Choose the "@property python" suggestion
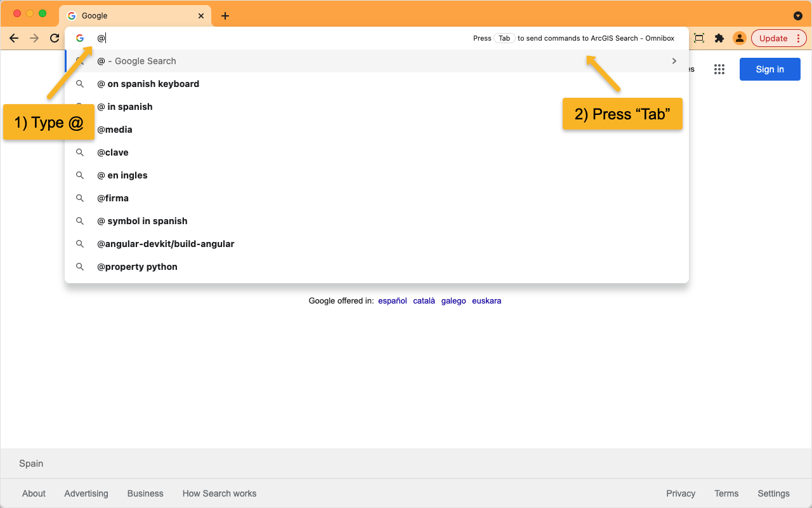 [x=137, y=267]
